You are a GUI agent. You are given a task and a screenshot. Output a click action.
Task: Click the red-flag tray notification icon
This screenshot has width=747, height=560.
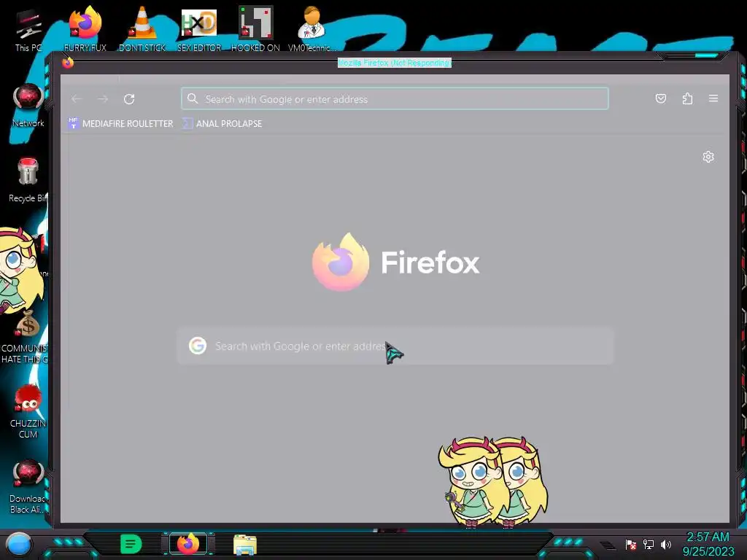[x=631, y=544]
